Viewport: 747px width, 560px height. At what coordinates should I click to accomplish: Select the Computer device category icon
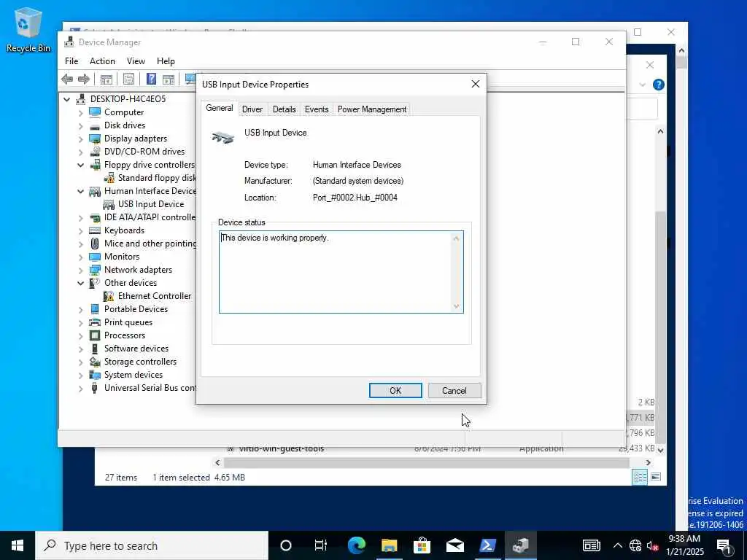[x=95, y=112]
